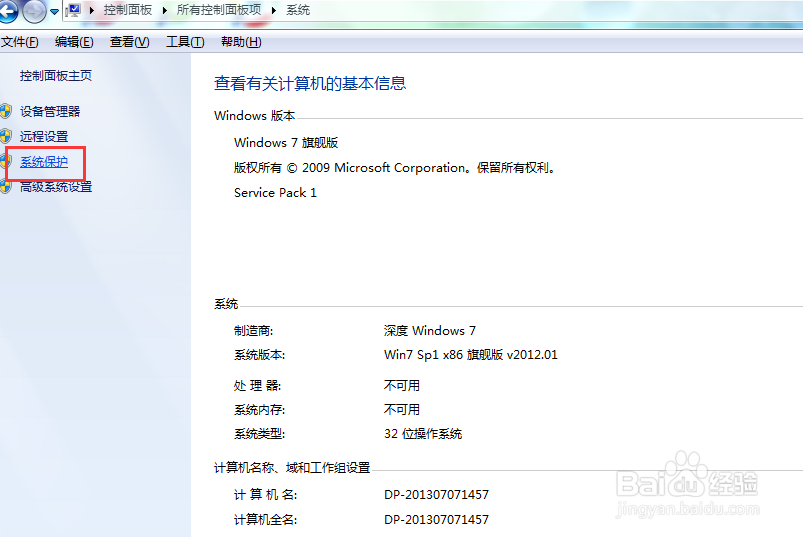Viewport: 803px width, 537px height.
Task: Expand the arrow before 控制面板 breadcrumb
Action: click(x=92, y=10)
